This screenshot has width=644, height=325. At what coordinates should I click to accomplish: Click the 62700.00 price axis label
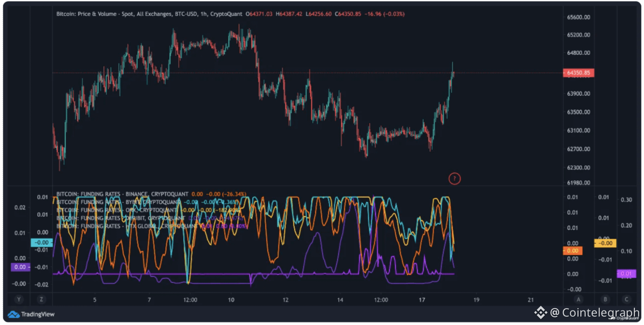pyautogui.click(x=578, y=149)
